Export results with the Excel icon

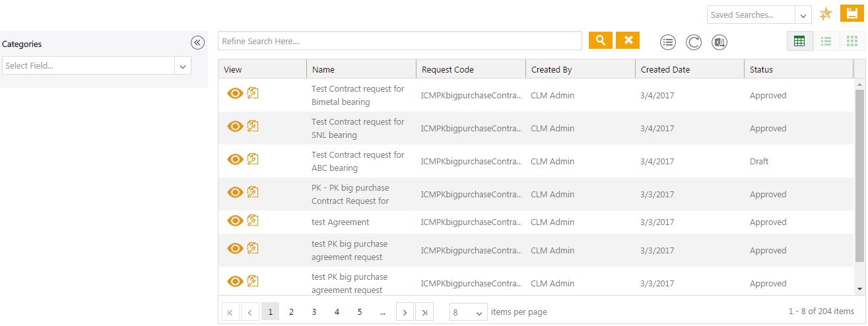pos(719,42)
